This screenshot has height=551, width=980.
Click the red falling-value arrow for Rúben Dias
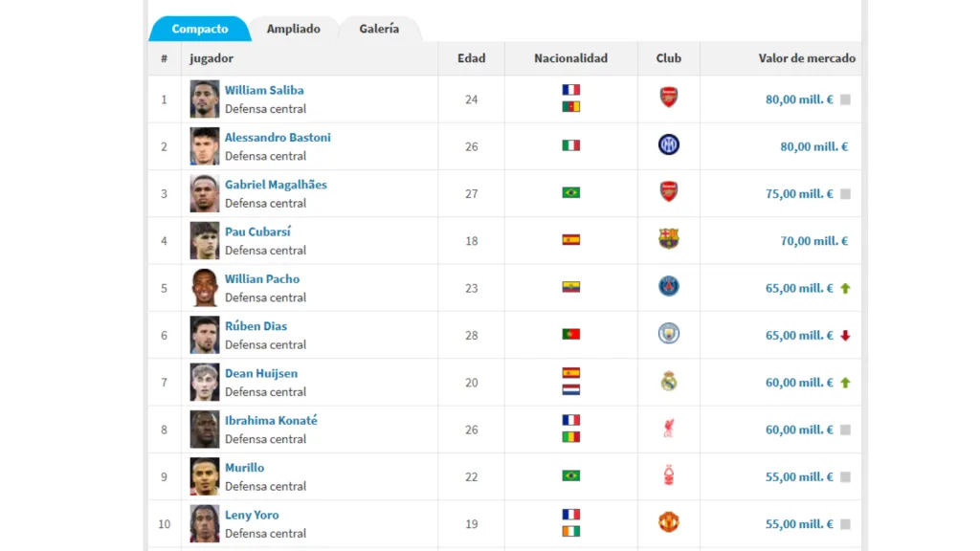click(843, 335)
